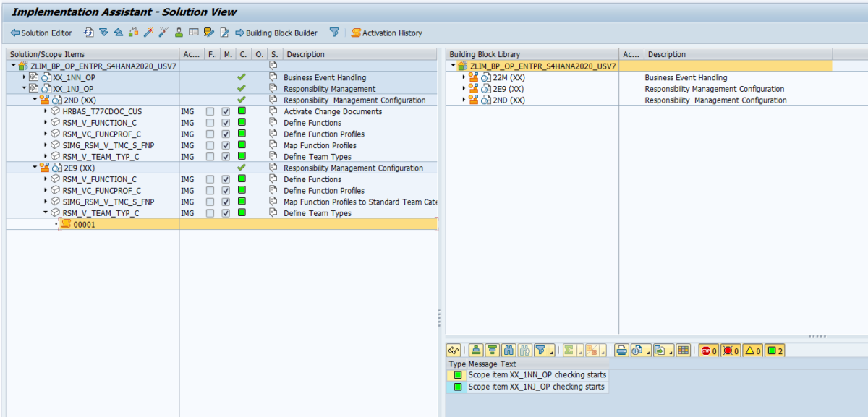Expand all nodes with double-chevron down icon

click(x=103, y=33)
